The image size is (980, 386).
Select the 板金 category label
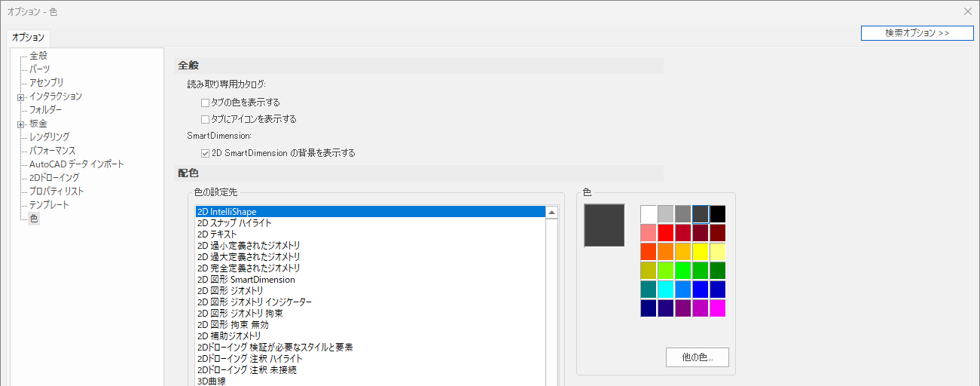pos(38,124)
